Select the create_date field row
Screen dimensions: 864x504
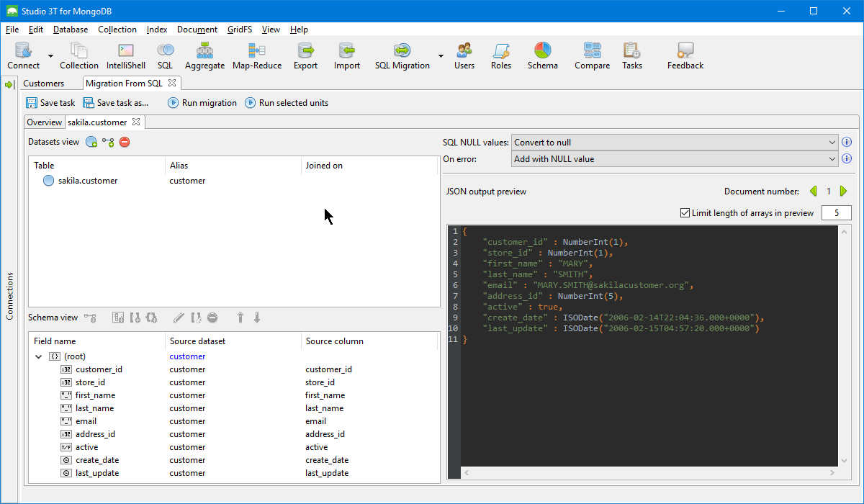click(234, 460)
